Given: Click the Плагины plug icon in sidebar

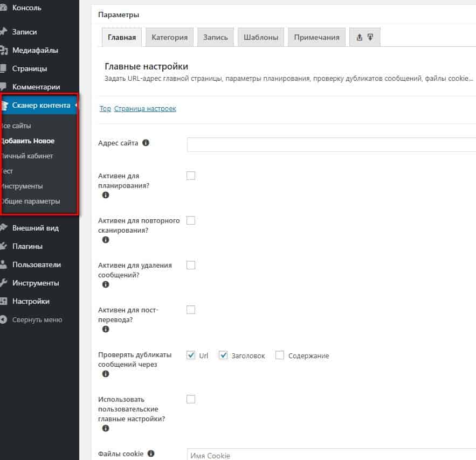Looking at the screenshot, I should [4, 246].
